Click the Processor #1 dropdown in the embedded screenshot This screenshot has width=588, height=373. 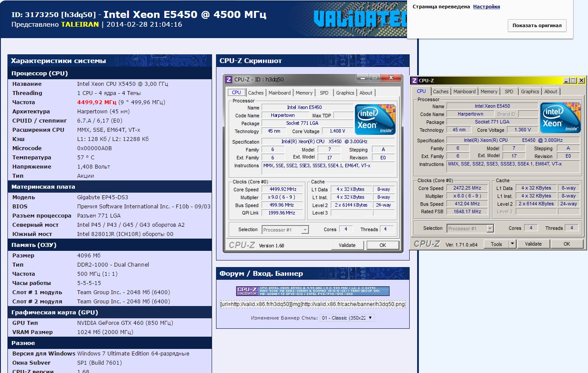pyautogui.click(x=285, y=229)
